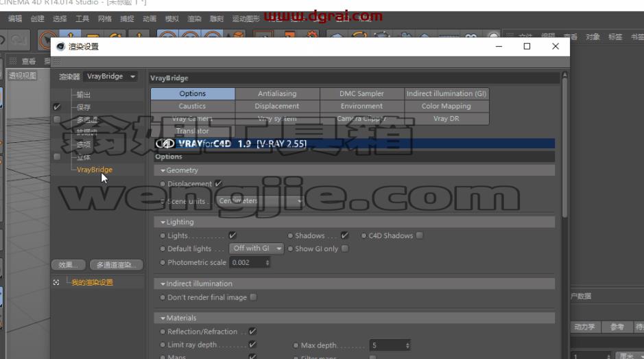Collapse the Indirect illumination section

coord(163,283)
